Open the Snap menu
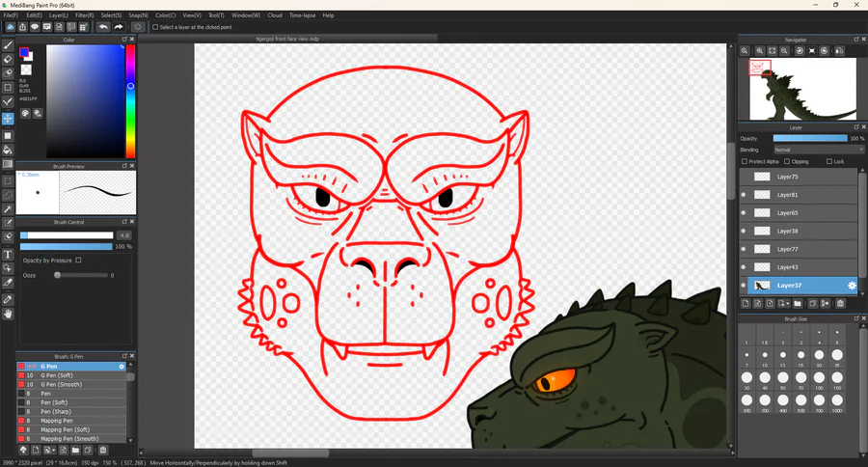The height and width of the screenshot is (467, 868). point(138,15)
